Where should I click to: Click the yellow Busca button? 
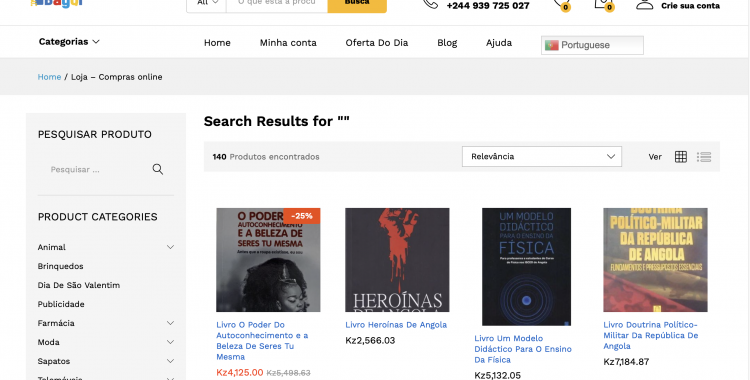click(357, 5)
